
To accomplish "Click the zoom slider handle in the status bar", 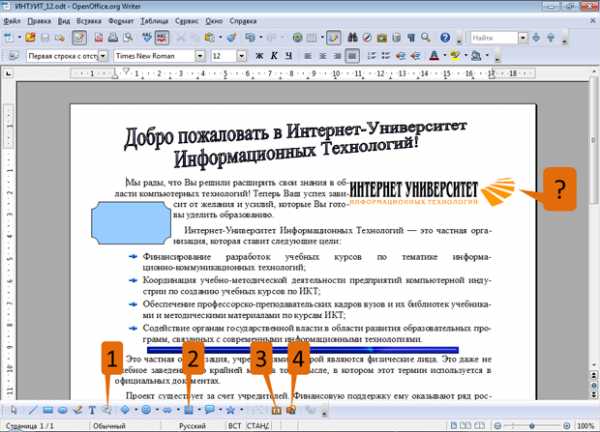I will [x=532, y=425].
